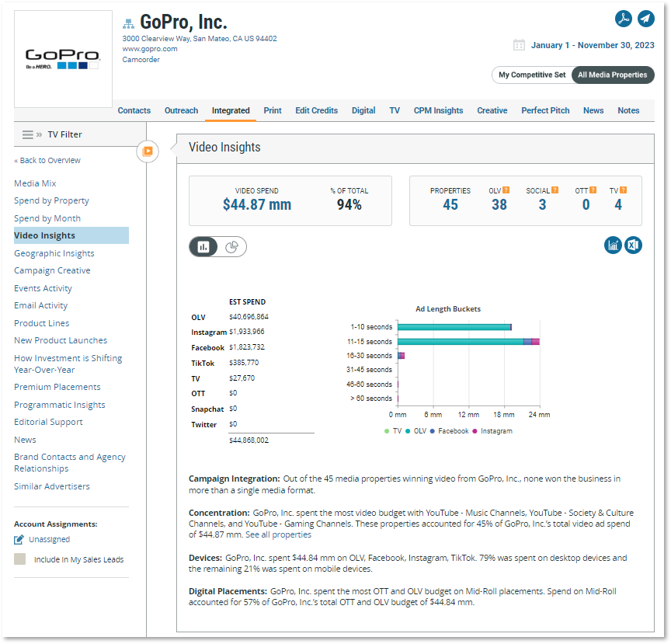
Task: Click the OTT help question icon
Action: [593, 190]
